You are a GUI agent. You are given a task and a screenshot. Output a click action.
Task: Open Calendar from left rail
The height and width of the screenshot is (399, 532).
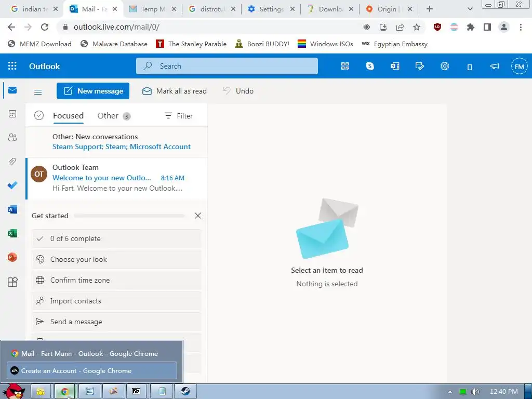point(12,114)
